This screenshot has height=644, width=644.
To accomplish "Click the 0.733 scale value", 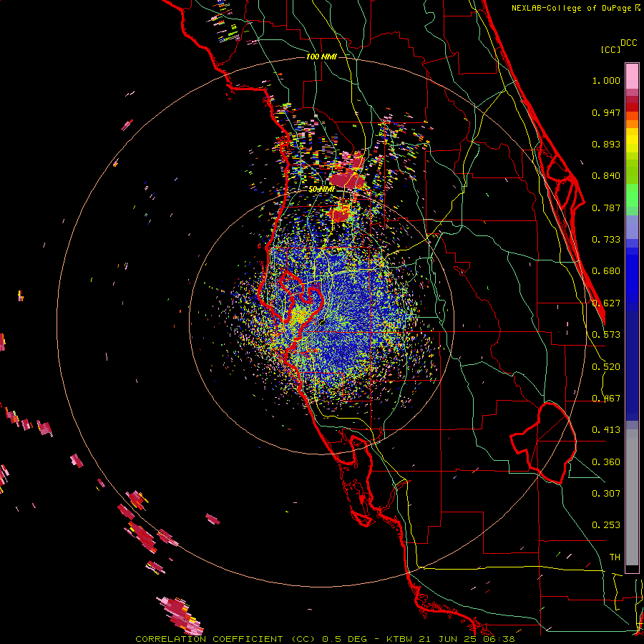I will [606, 240].
